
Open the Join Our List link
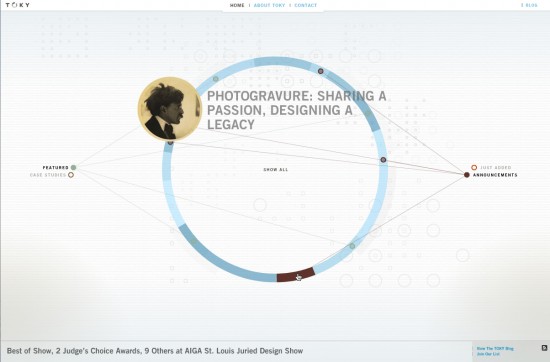click(x=488, y=354)
